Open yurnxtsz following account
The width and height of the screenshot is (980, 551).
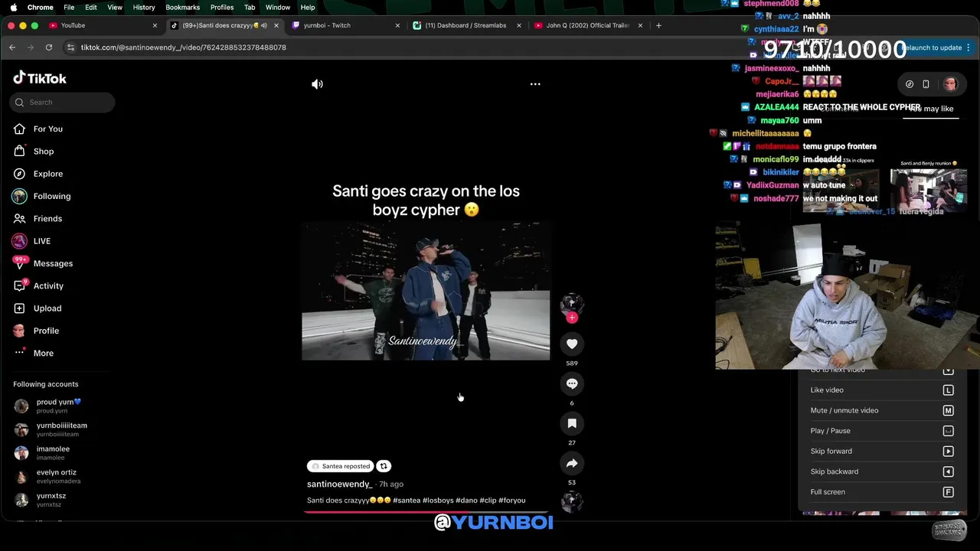coord(41,500)
